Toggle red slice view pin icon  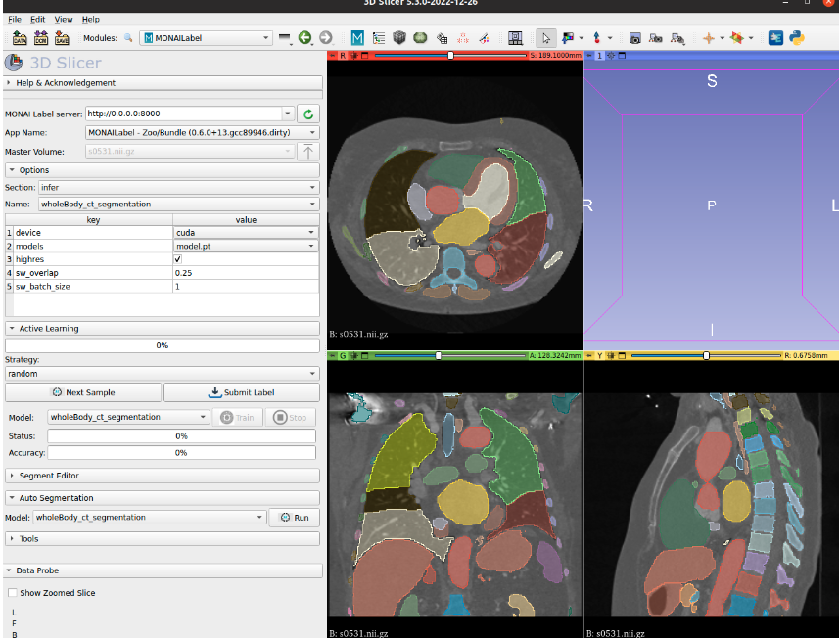pyautogui.click(x=333, y=55)
